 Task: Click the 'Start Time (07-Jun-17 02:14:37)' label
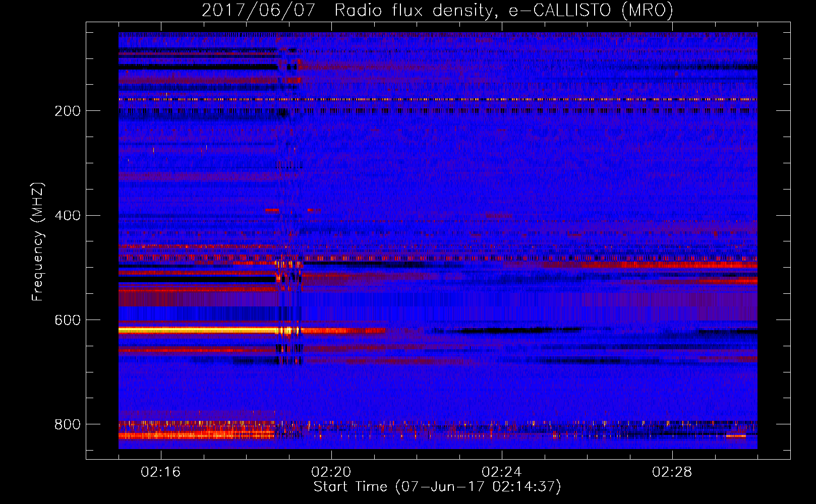pyautogui.click(x=437, y=487)
